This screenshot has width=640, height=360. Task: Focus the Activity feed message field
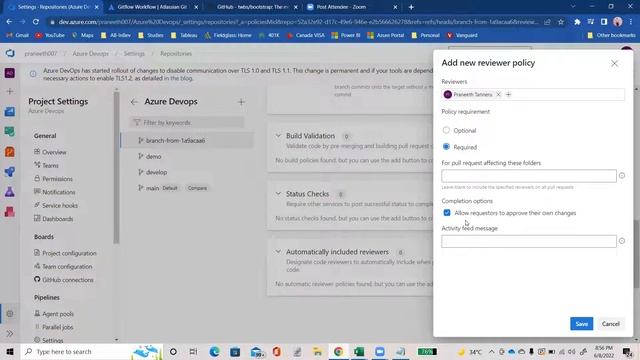pos(529,241)
